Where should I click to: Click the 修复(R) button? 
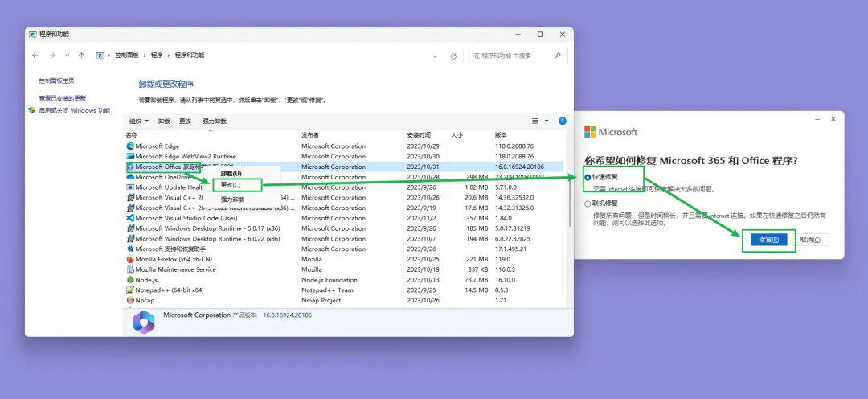pyautogui.click(x=769, y=240)
